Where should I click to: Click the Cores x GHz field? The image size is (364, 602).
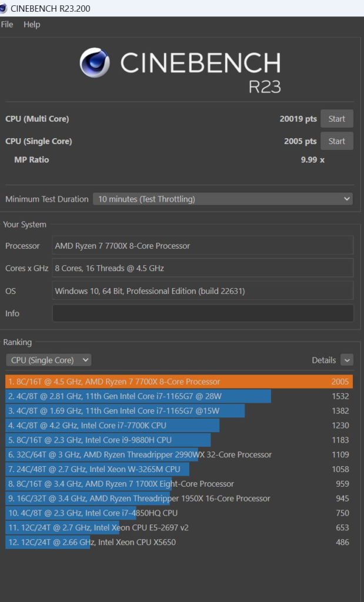coord(203,268)
